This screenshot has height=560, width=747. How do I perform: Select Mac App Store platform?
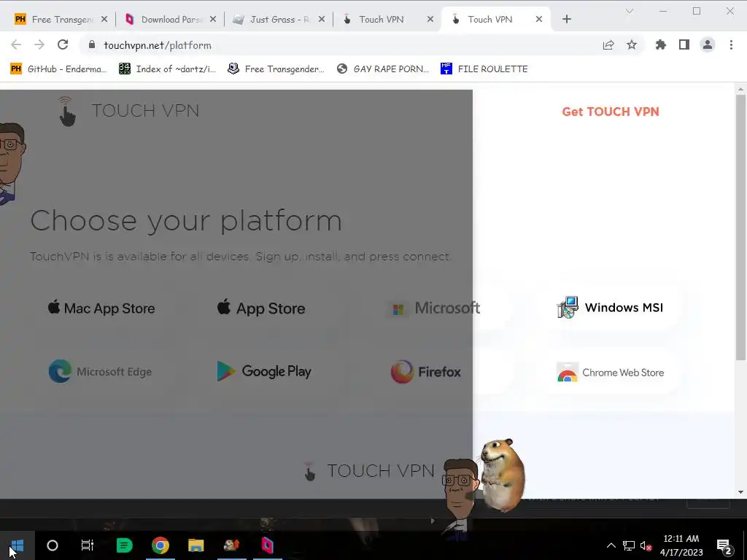pyautogui.click(x=101, y=308)
